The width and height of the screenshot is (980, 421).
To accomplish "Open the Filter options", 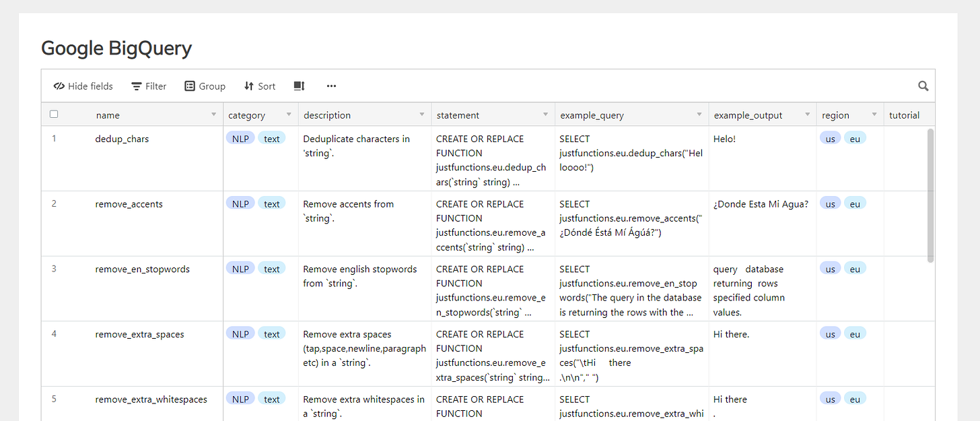I will pyautogui.click(x=149, y=86).
